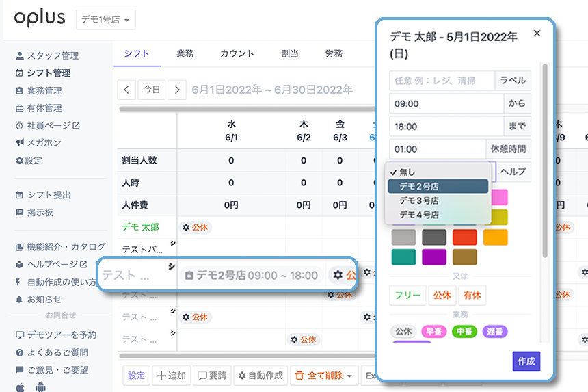Click the 09:00 start time field

click(446, 103)
